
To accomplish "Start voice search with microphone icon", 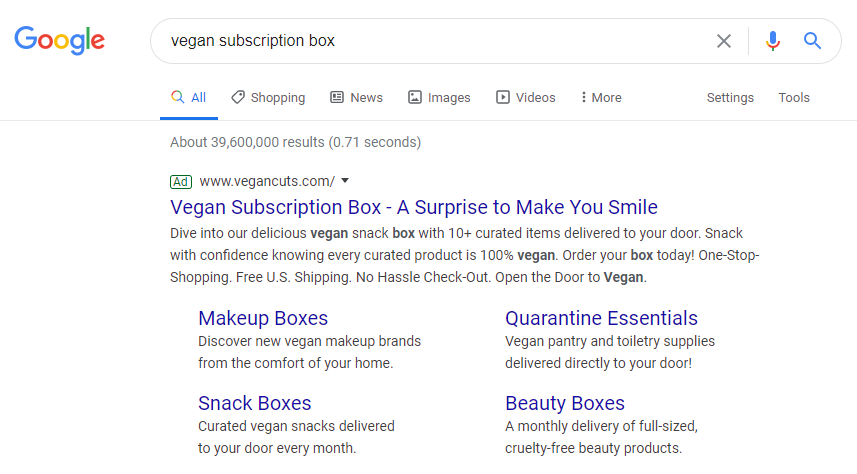I will (772, 41).
